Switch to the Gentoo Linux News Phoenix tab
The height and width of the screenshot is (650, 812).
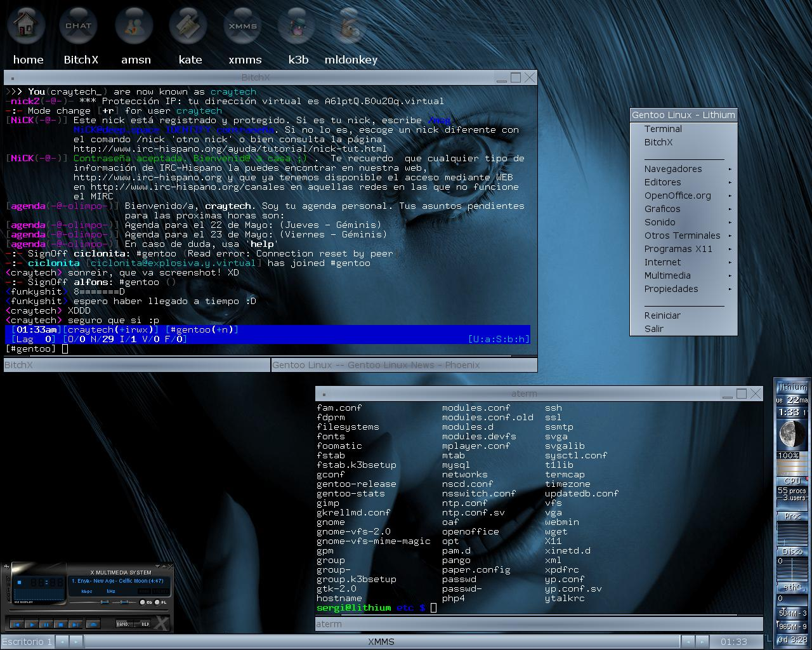(404, 365)
